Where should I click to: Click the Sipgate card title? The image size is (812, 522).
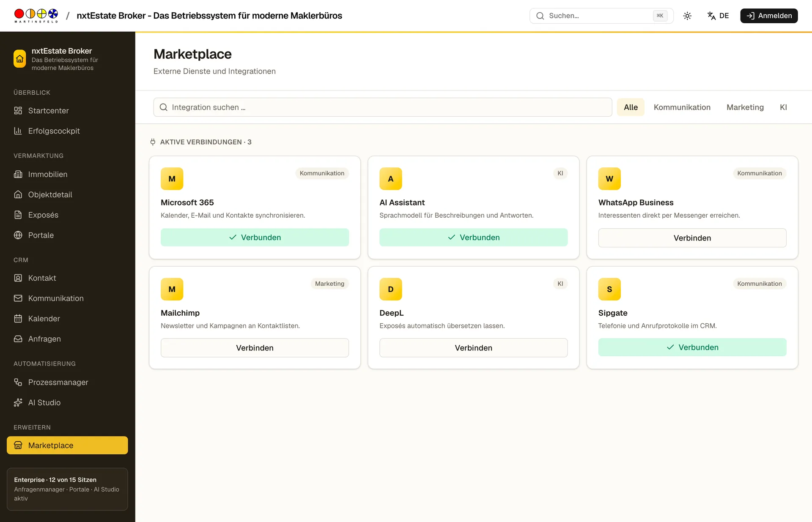(613, 313)
